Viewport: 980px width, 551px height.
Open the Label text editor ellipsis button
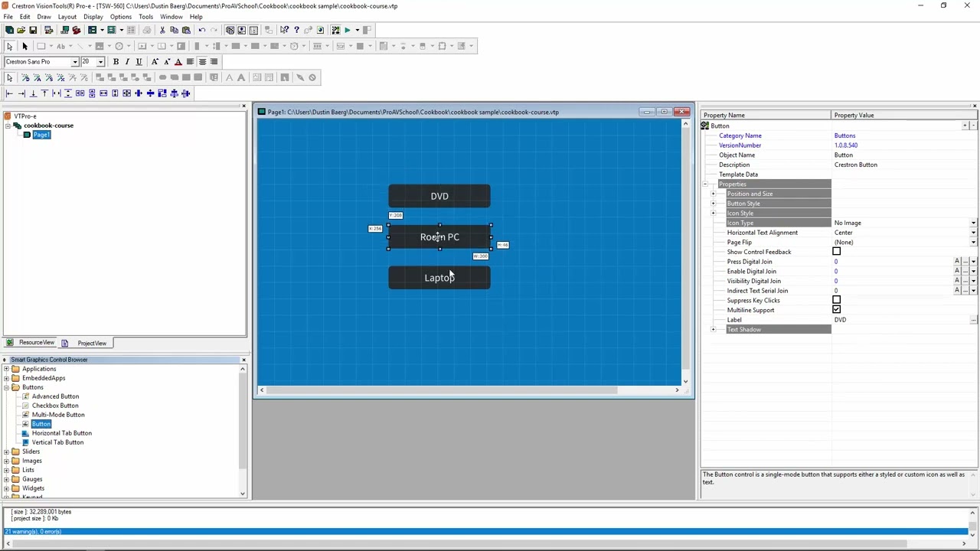point(973,320)
